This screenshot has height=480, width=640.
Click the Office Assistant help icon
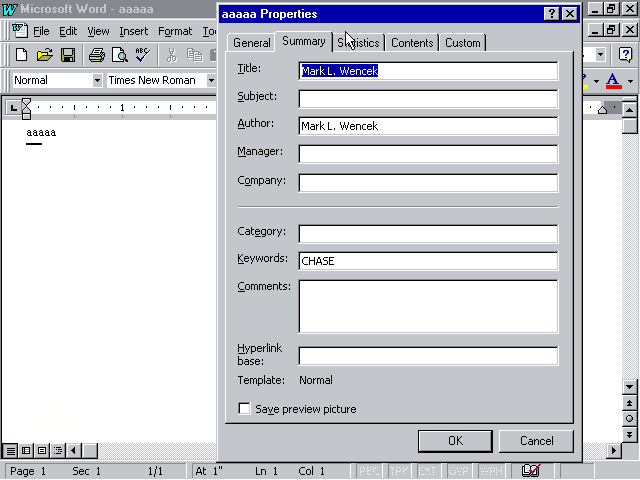click(625, 54)
